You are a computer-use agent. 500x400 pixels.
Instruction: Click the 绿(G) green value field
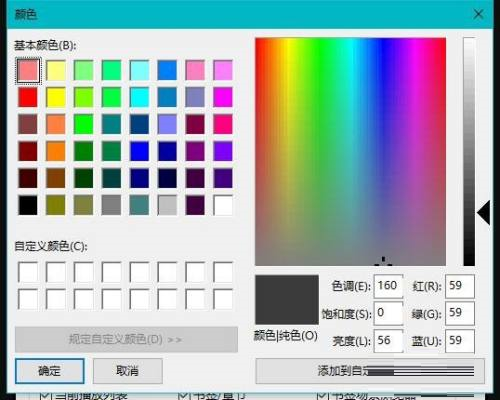[460, 313]
